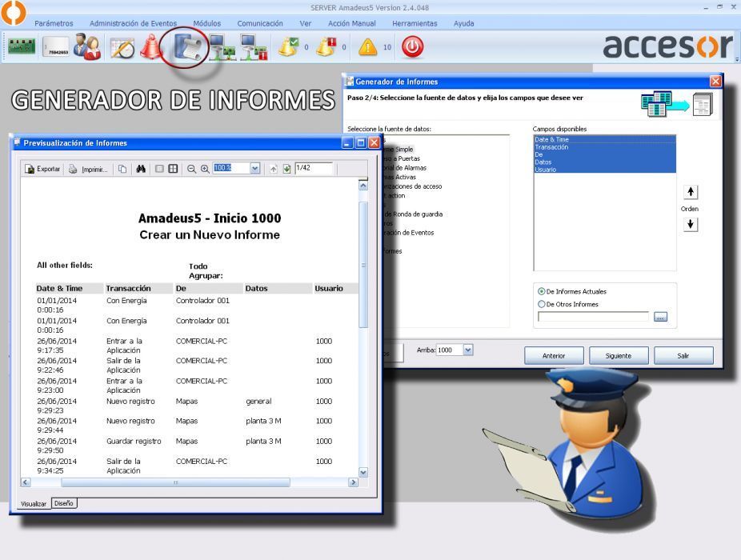This screenshot has width=741, height=560.
Task: Click the Exportar button in preview toolbar
Action: point(42,169)
